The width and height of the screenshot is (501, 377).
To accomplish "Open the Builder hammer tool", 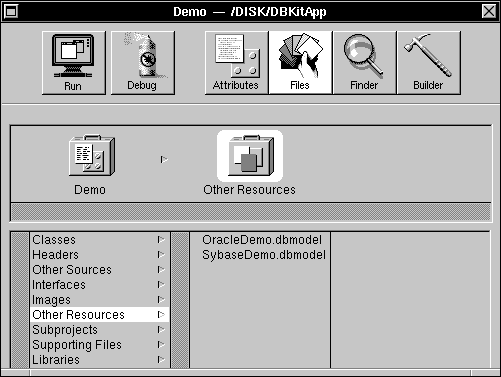I will pos(429,63).
